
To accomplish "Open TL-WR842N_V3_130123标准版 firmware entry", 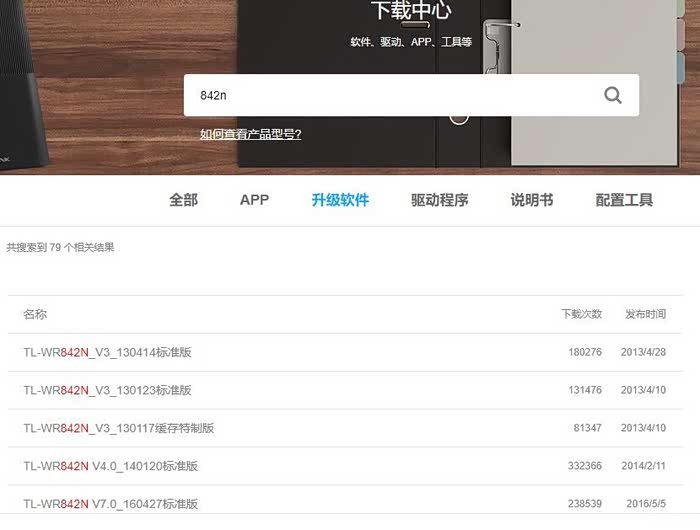I will tap(107, 390).
